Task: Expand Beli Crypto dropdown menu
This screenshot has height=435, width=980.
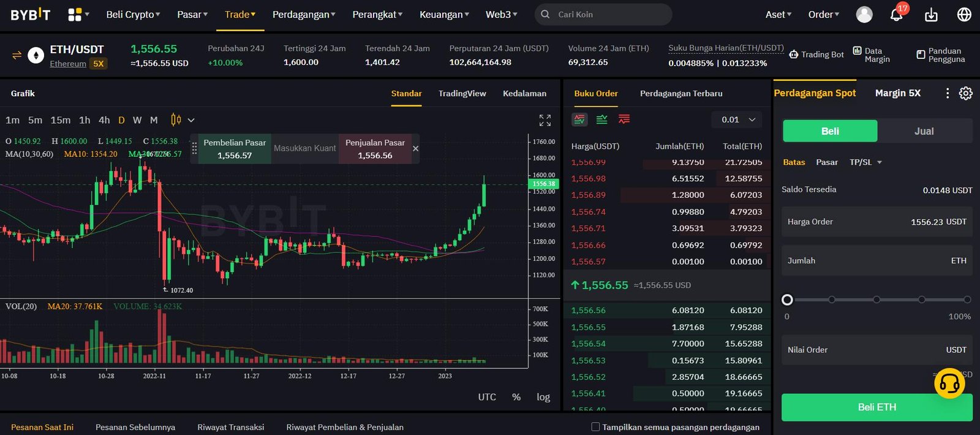Action: pos(133,14)
